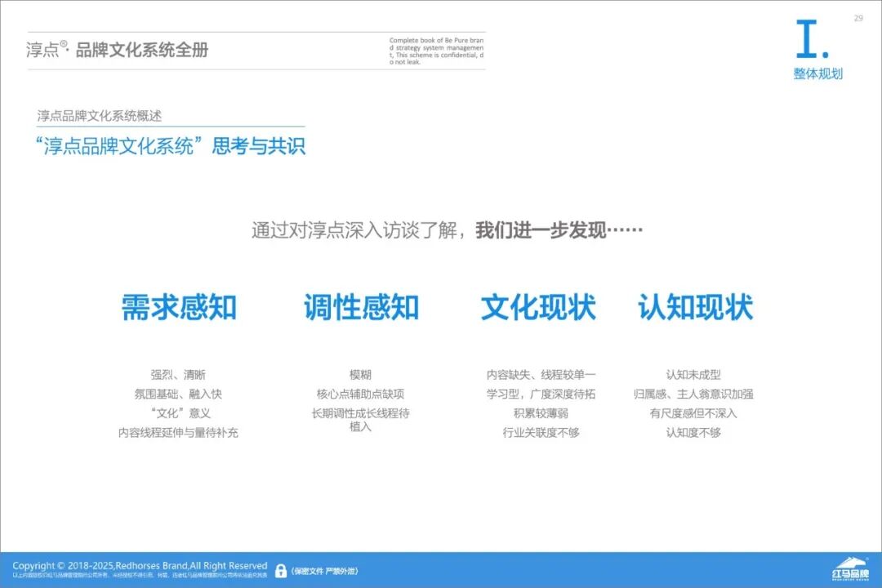
Task: Click the subtitle 淳点品牌文化系统概述
Action: coord(100,116)
